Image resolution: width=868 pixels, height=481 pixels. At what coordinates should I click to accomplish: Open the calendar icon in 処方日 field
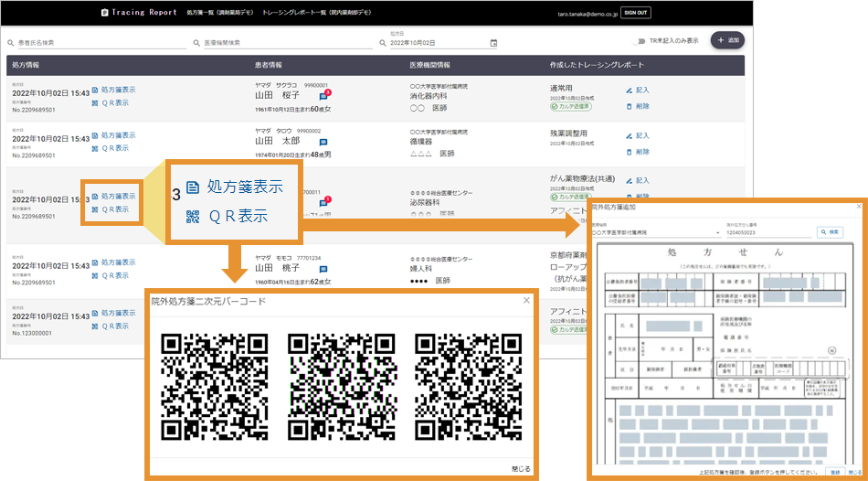[x=493, y=43]
